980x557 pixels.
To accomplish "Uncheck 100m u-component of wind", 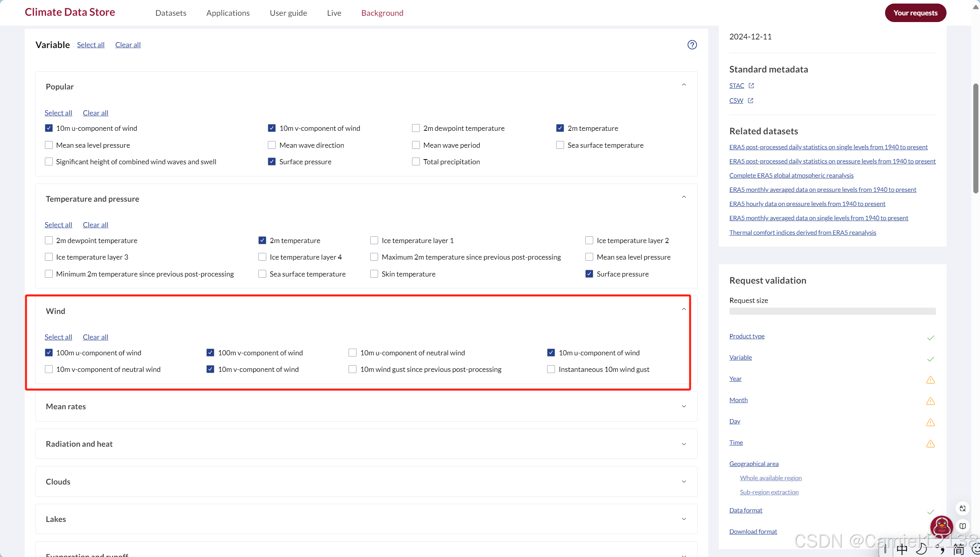I will pos(49,353).
